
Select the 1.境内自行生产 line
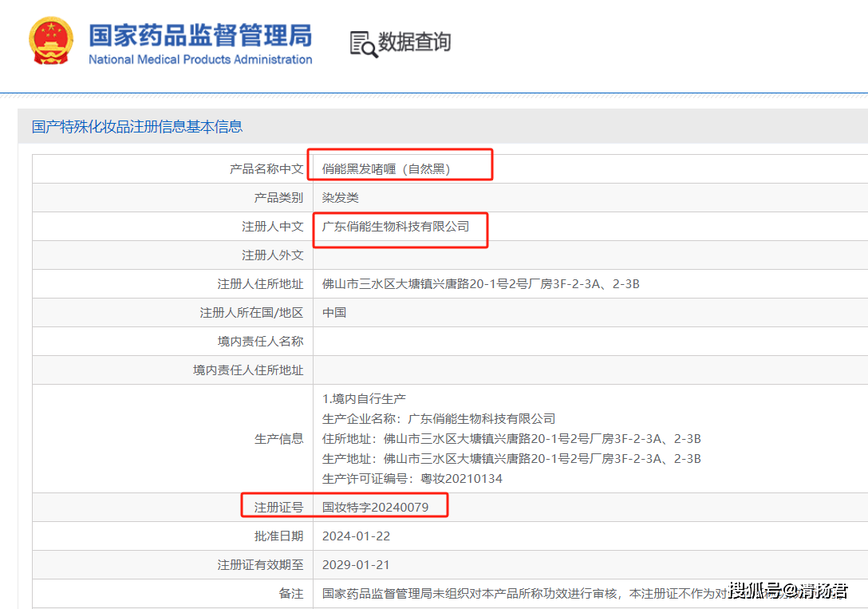pyautogui.click(x=364, y=398)
